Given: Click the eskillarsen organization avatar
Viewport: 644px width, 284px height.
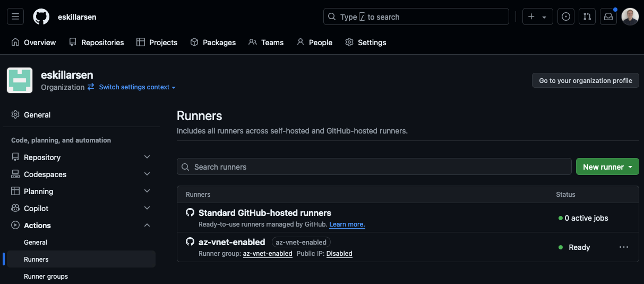Looking at the screenshot, I should click(x=20, y=80).
